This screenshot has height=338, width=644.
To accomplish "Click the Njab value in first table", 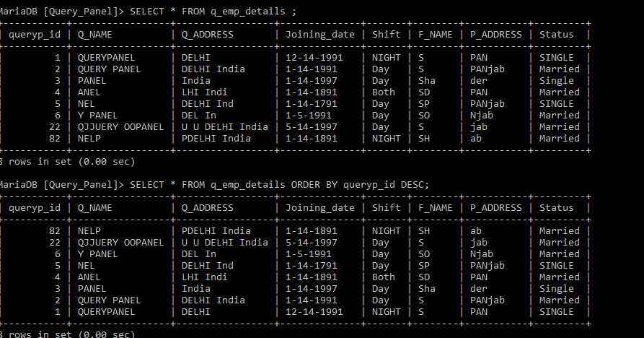I will point(481,115).
